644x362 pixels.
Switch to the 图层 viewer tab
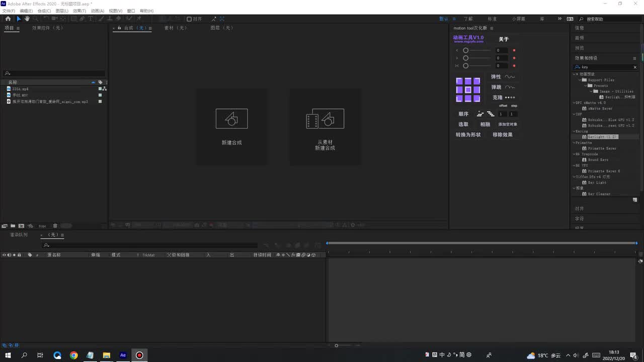pos(222,28)
